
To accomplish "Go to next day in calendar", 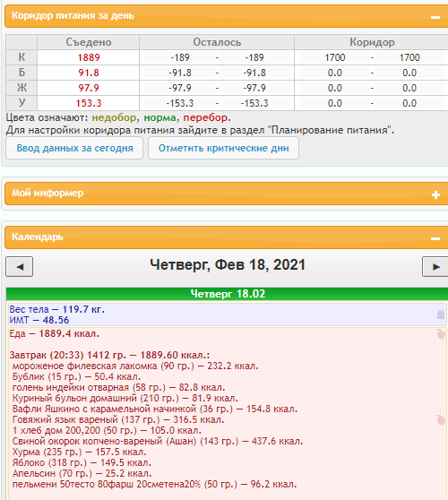I will tap(435, 267).
